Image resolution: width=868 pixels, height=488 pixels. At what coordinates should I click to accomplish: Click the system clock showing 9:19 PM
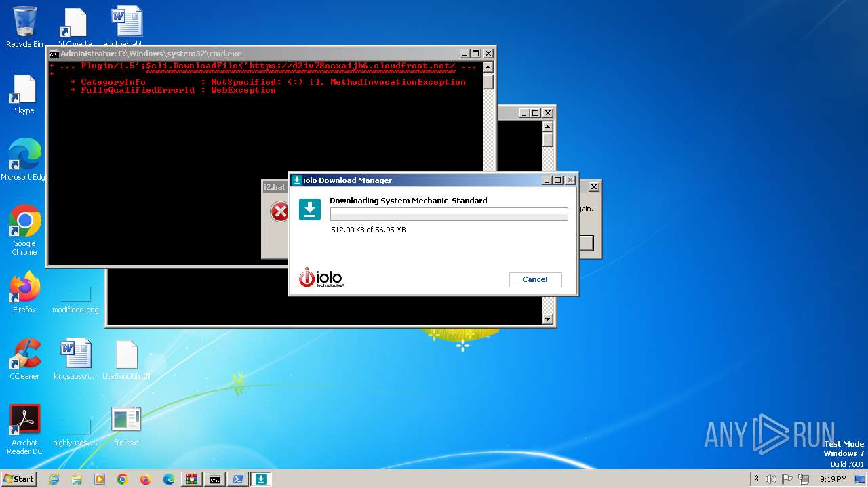pos(833,479)
